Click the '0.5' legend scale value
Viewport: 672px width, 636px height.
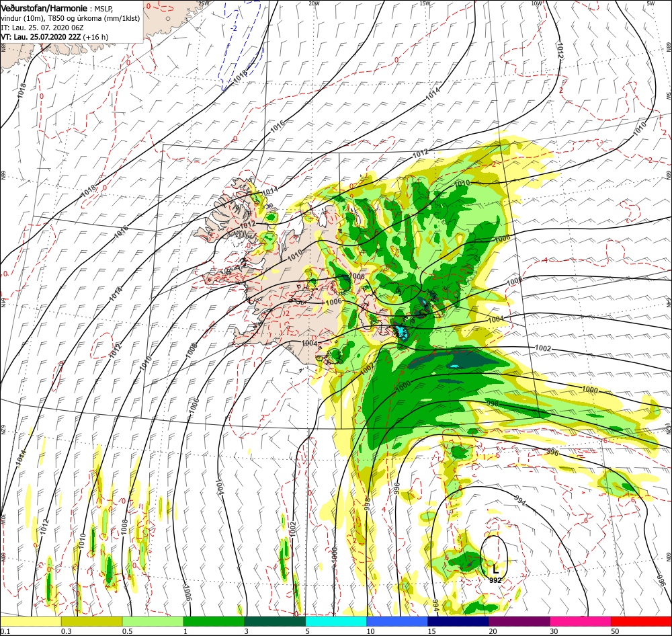click(127, 631)
